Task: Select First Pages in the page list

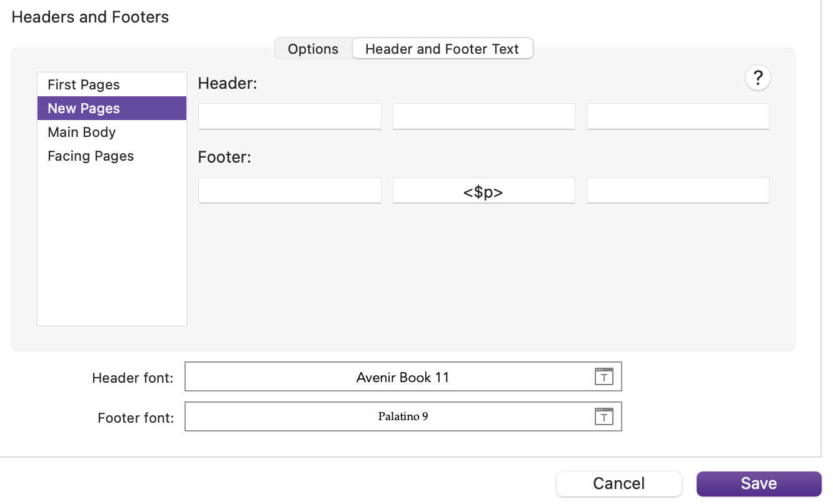Action: tap(112, 84)
